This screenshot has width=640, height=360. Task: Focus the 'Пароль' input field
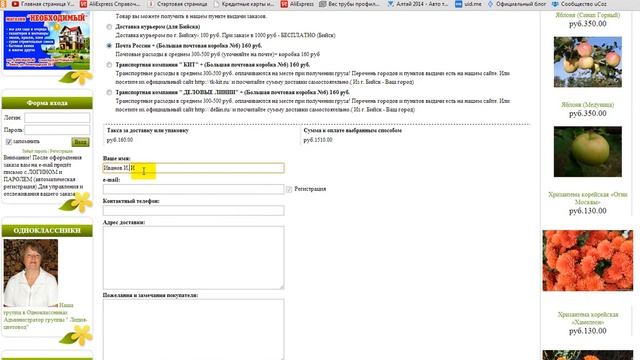(57, 130)
